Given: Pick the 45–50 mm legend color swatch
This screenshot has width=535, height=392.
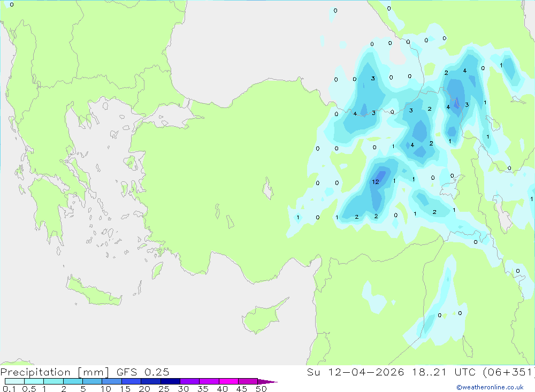Looking at the screenshot, I should pyautogui.click(x=248, y=381).
